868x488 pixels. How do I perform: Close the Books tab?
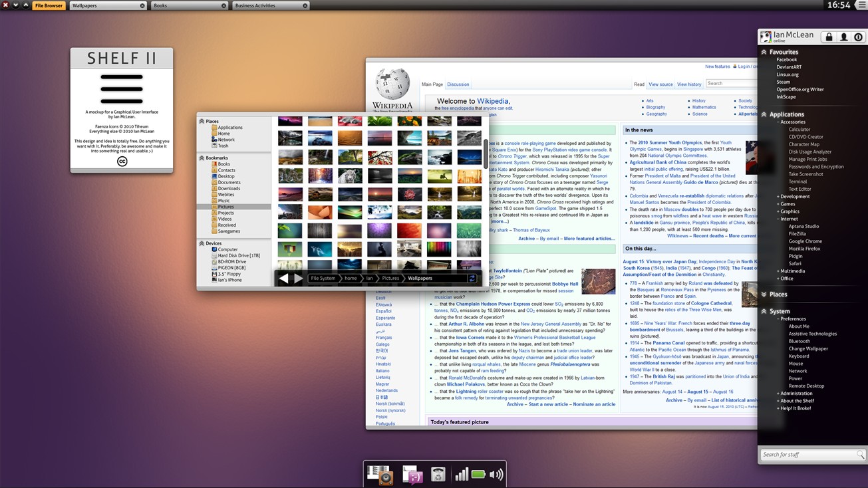tap(223, 5)
